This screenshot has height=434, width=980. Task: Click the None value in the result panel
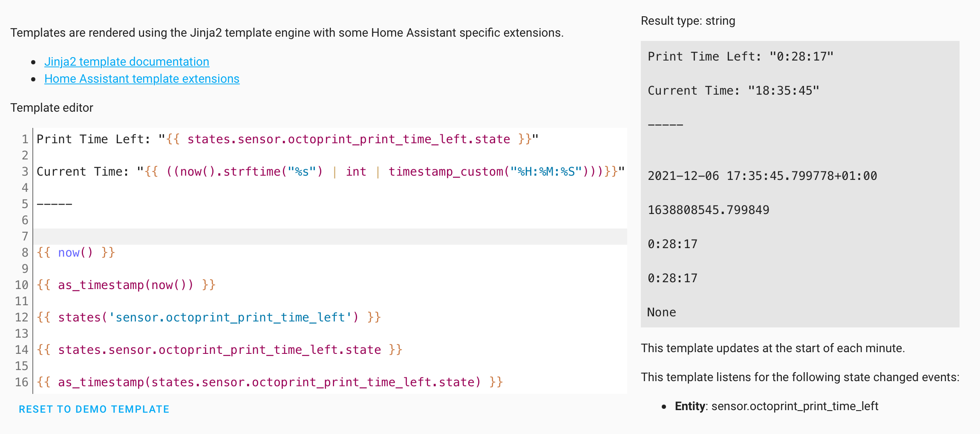(x=661, y=312)
